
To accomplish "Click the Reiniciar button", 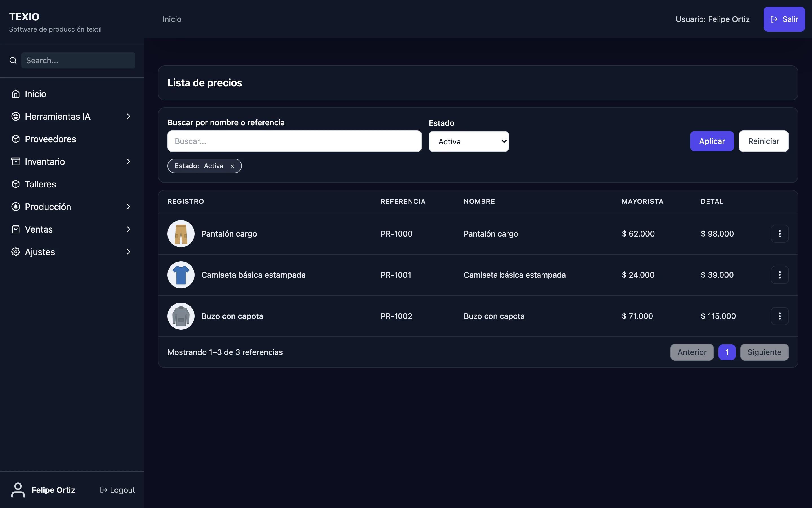I will 764,141.
